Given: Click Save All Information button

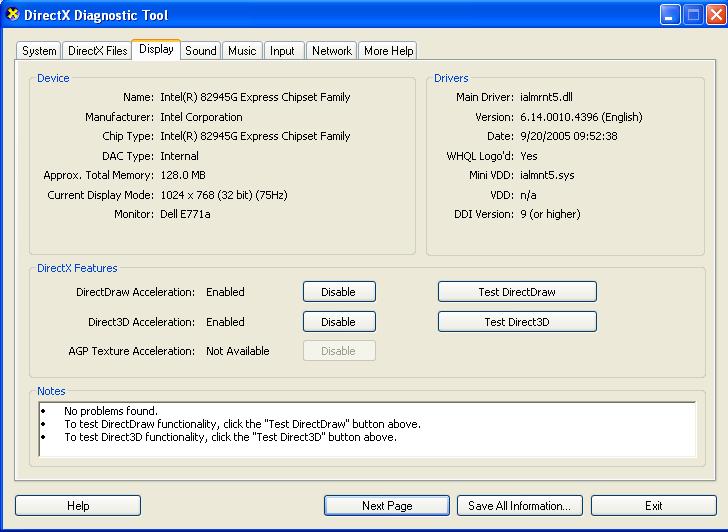Looking at the screenshot, I should [519, 506].
